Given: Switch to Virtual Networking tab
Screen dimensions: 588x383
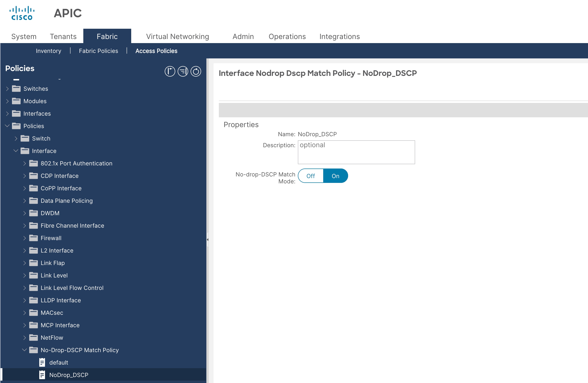Looking at the screenshot, I should point(177,36).
